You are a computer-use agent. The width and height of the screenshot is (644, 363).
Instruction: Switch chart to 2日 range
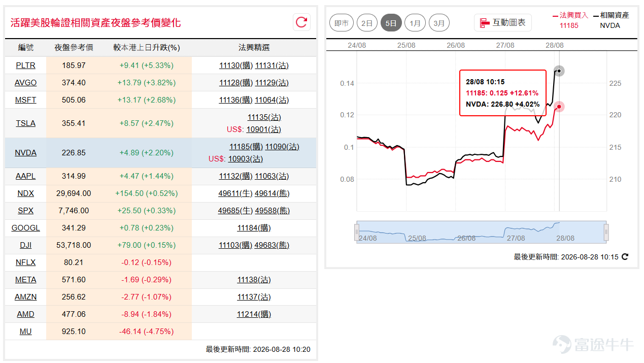pos(367,23)
